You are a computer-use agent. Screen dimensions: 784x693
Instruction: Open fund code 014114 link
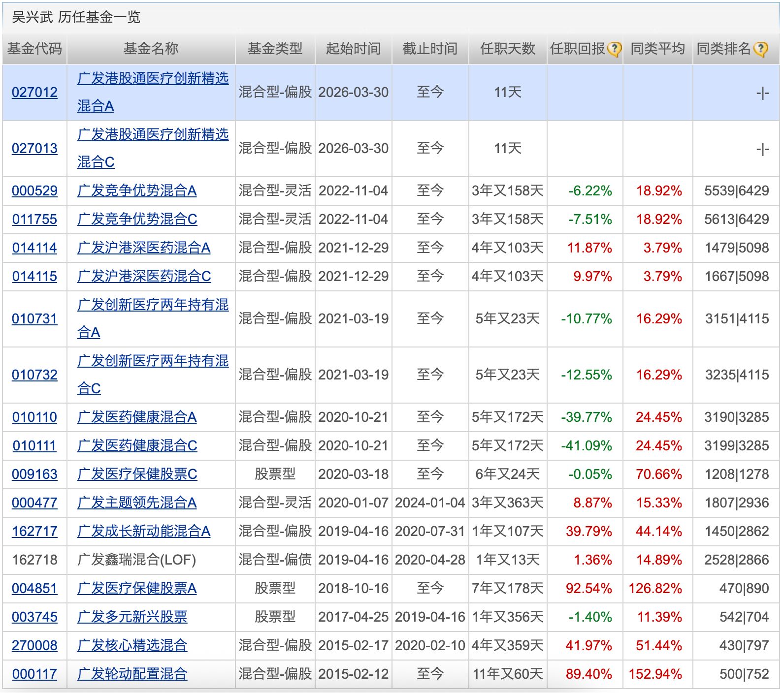tap(34, 248)
